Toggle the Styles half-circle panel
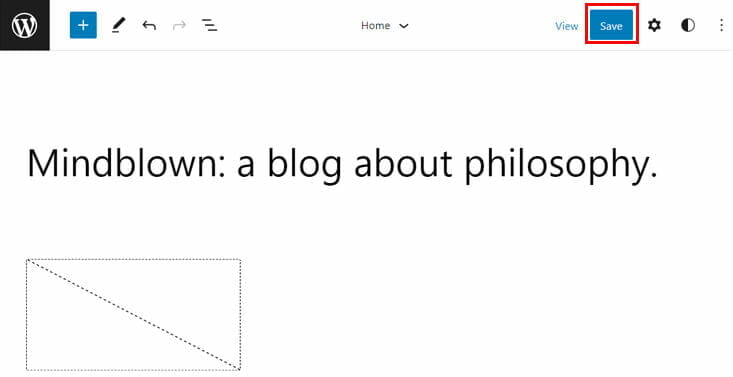This screenshot has height=377, width=733. pos(688,25)
